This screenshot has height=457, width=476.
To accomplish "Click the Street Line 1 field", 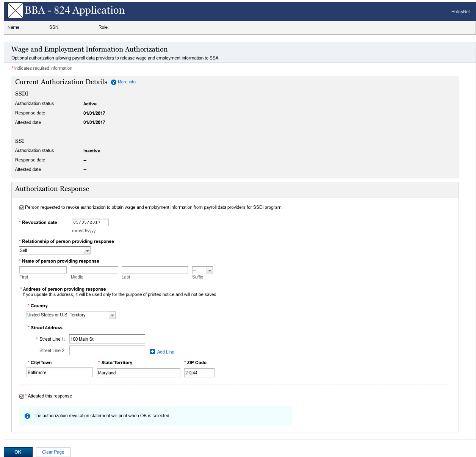I will 107,339.
